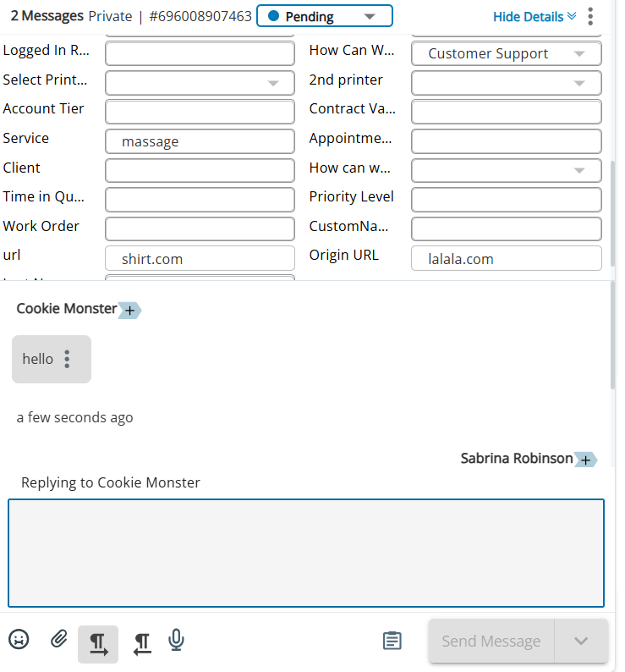Viewport: 625px width, 672px height.
Task: Expand Send Message options arrow
Action: tap(581, 642)
